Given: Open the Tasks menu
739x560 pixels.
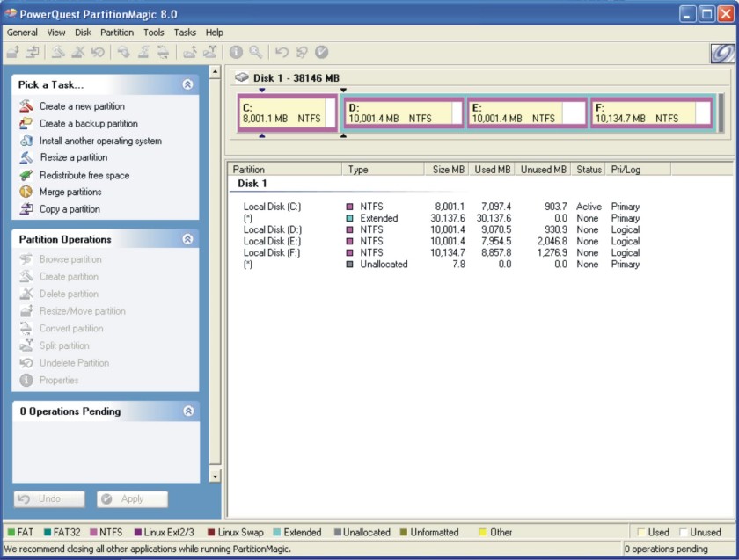Looking at the screenshot, I should coord(185,33).
